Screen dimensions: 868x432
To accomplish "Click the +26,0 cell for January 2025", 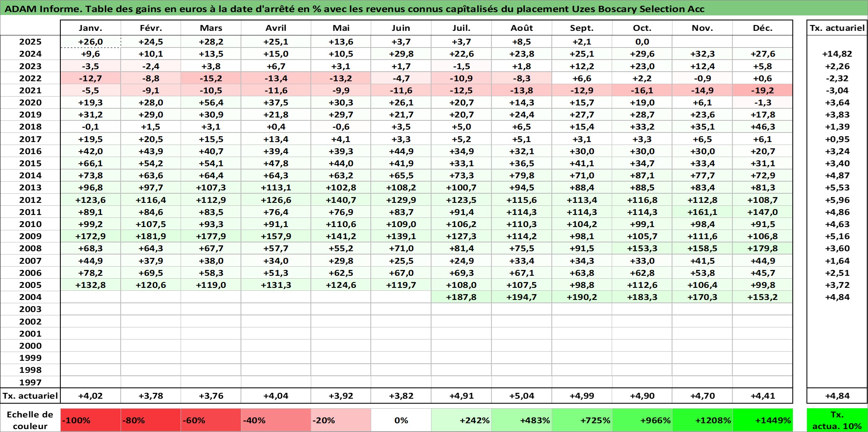I will [x=91, y=42].
